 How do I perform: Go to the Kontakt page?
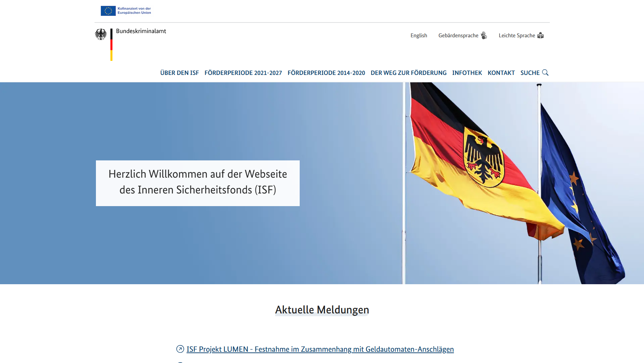coord(501,73)
